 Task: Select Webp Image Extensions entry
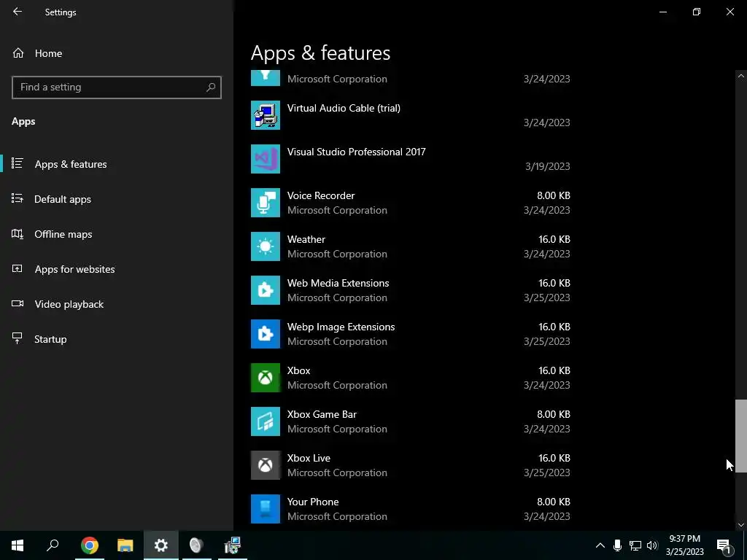(411, 334)
